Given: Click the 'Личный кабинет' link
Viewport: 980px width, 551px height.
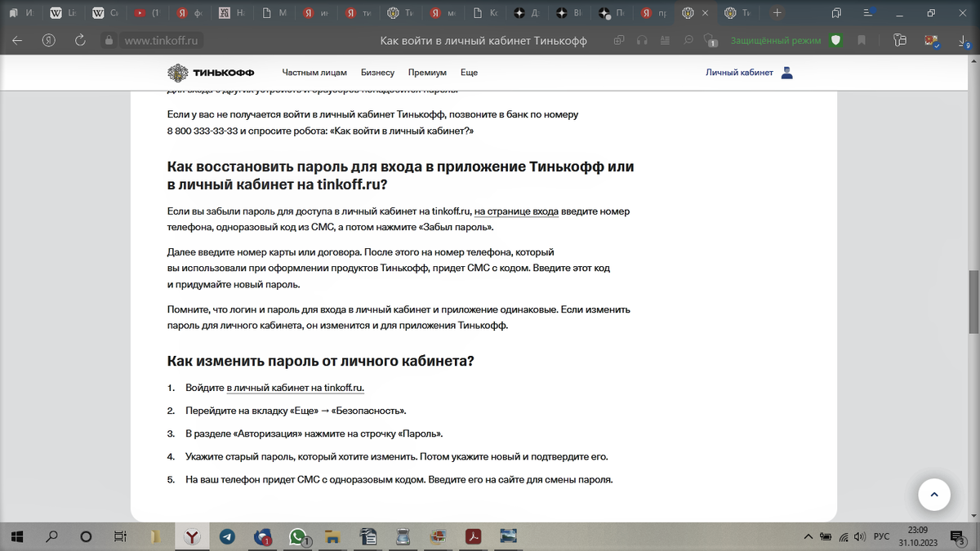Looking at the screenshot, I should click(x=739, y=73).
